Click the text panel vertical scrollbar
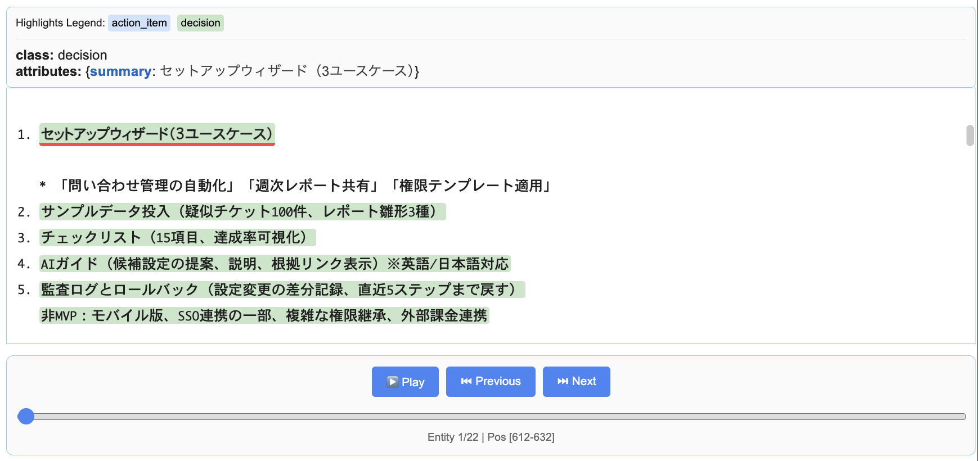Screen dimensions: 980x461 970,135
